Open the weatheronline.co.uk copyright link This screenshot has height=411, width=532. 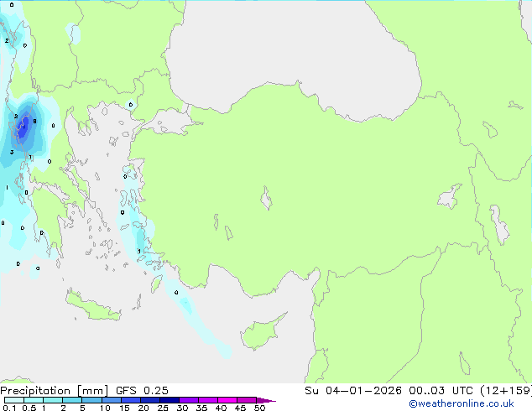pos(462,403)
